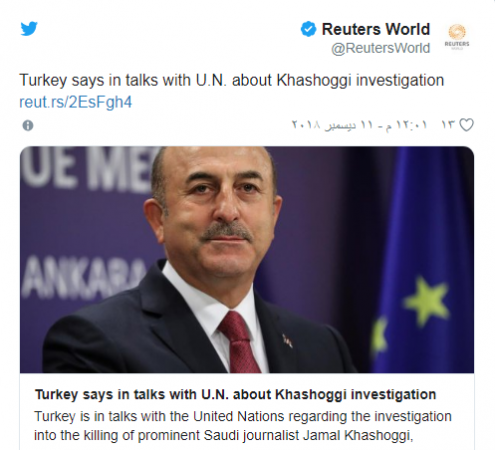
Task: Open the Reuters World profile avatar
Action: pos(457,37)
